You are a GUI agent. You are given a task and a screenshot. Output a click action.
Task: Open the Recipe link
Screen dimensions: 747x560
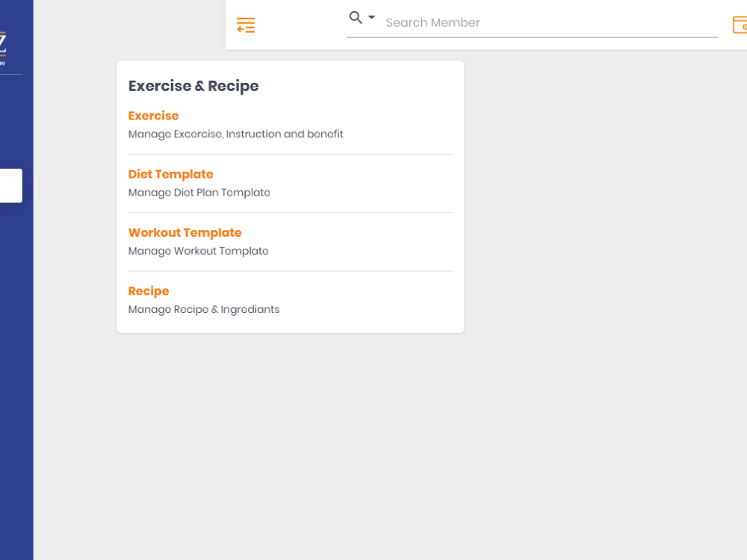coord(149,291)
